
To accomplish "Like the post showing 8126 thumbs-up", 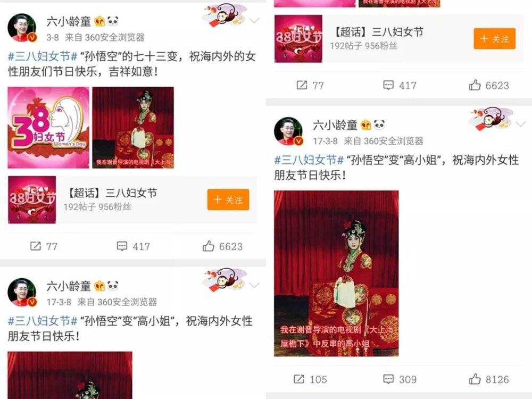I will point(475,379).
